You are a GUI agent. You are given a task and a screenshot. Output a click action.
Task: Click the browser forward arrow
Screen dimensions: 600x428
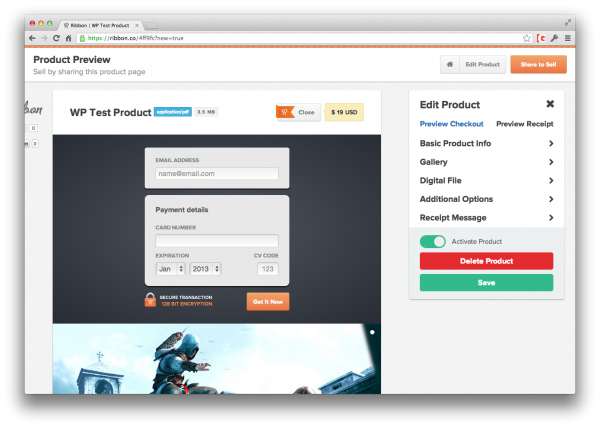[x=44, y=38]
